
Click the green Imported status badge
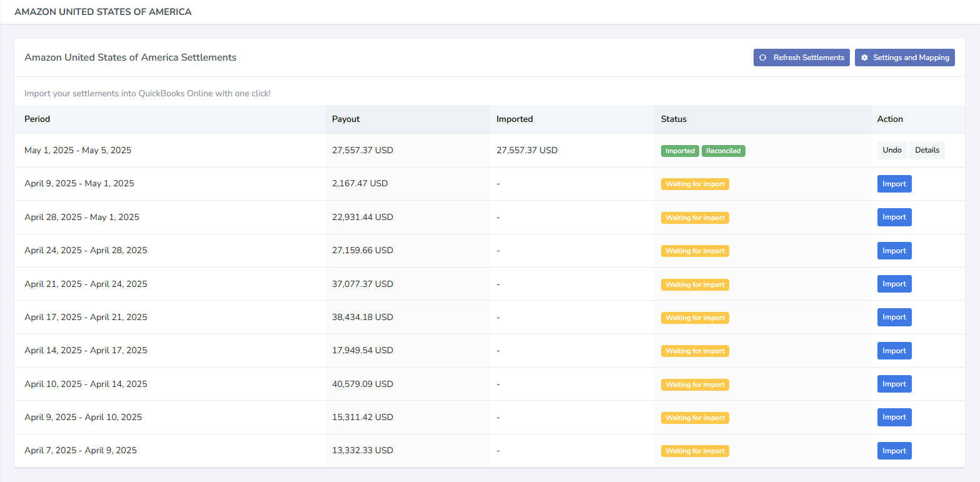pyautogui.click(x=680, y=151)
